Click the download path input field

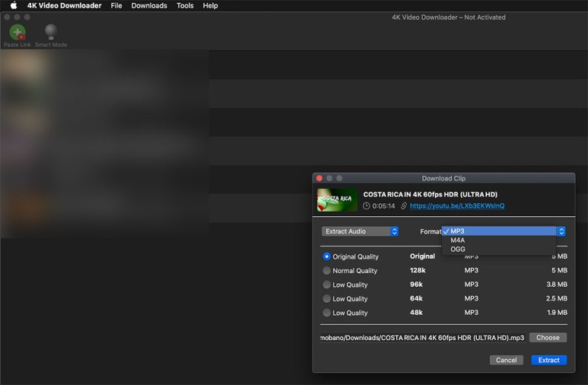tap(422, 338)
